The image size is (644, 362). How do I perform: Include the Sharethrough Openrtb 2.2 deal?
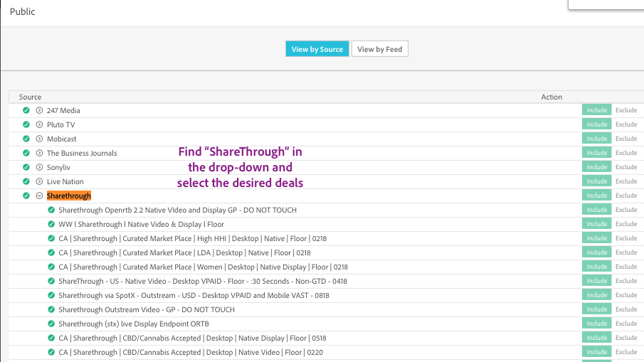coord(597,210)
